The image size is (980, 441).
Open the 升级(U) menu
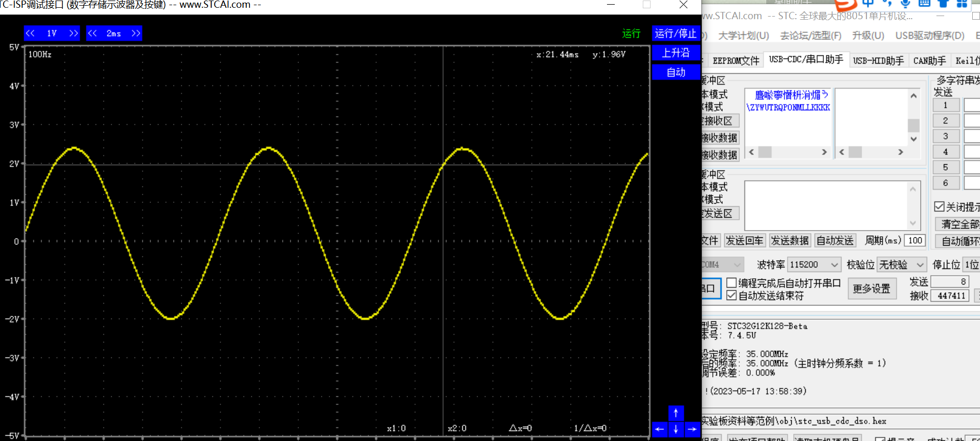[868, 36]
